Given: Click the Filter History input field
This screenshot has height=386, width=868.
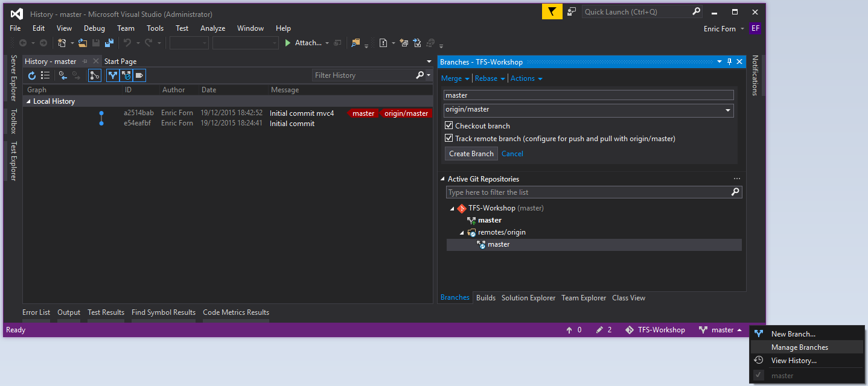Looking at the screenshot, I should 363,75.
